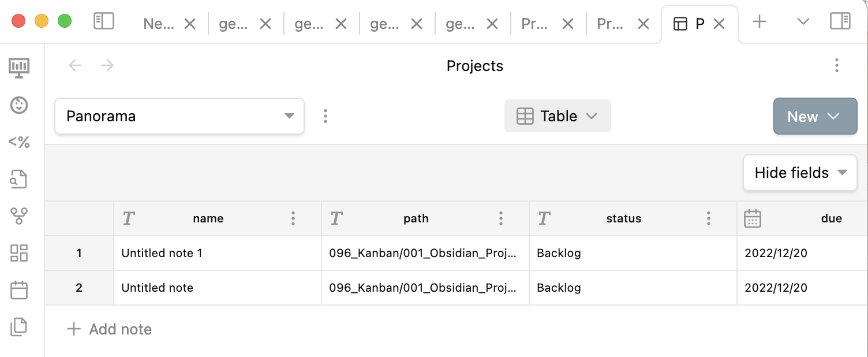Open the graph view ribbon icon
The width and height of the screenshot is (868, 357).
[x=19, y=216]
